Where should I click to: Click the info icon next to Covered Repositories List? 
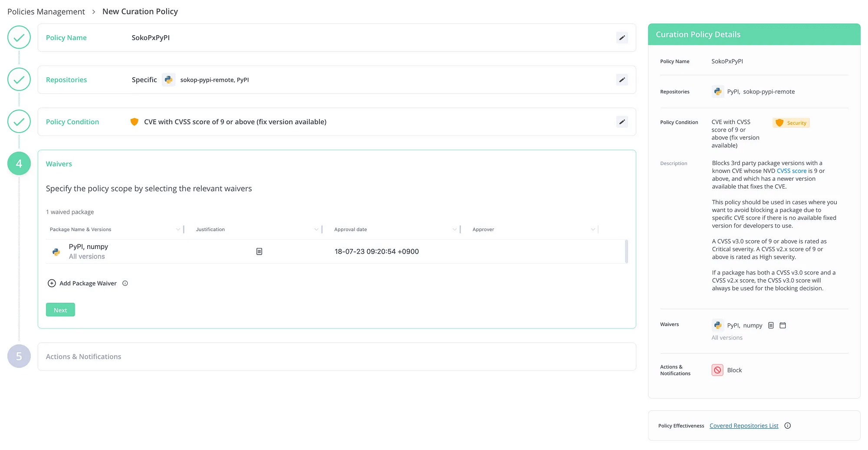point(787,426)
